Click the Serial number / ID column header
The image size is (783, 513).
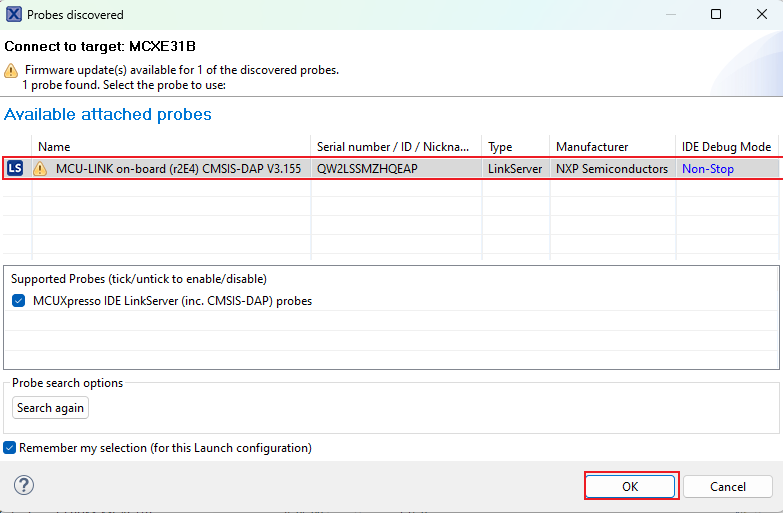point(395,147)
